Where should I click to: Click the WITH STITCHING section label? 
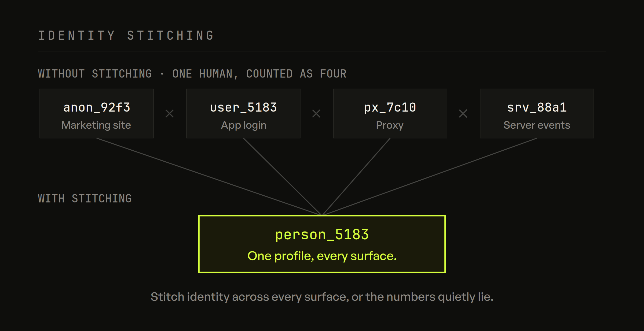pos(85,199)
